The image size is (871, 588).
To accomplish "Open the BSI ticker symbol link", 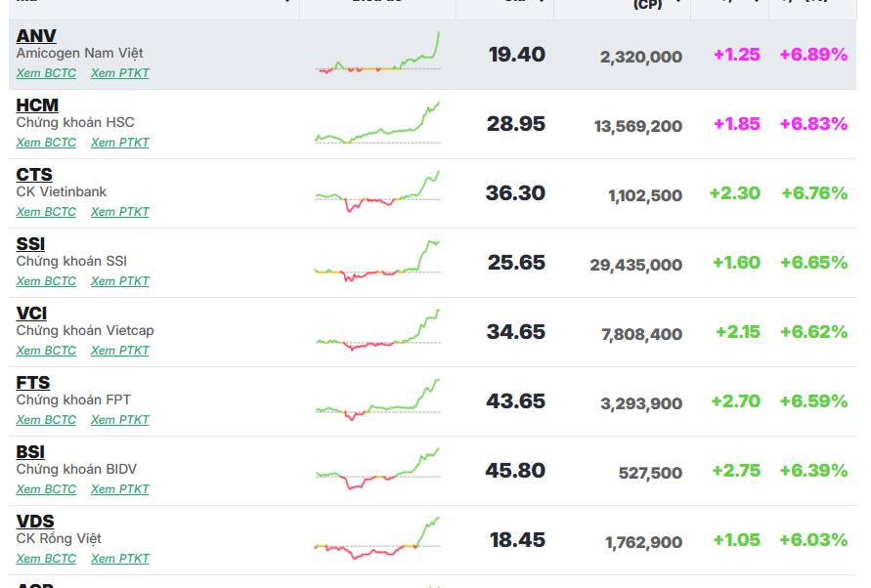I will [30, 452].
